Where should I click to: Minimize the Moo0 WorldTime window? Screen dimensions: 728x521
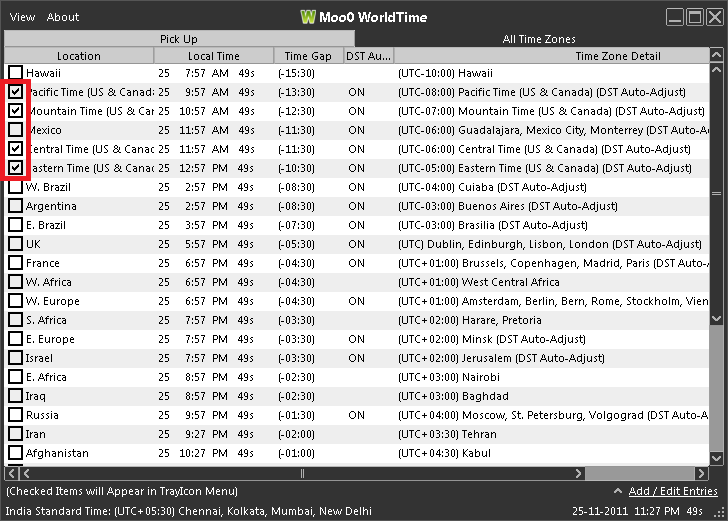(675, 17)
